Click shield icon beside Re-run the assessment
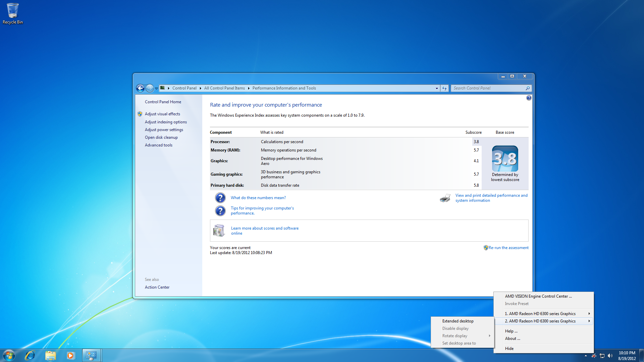Image resolution: width=644 pixels, height=362 pixels. pyautogui.click(x=486, y=248)
